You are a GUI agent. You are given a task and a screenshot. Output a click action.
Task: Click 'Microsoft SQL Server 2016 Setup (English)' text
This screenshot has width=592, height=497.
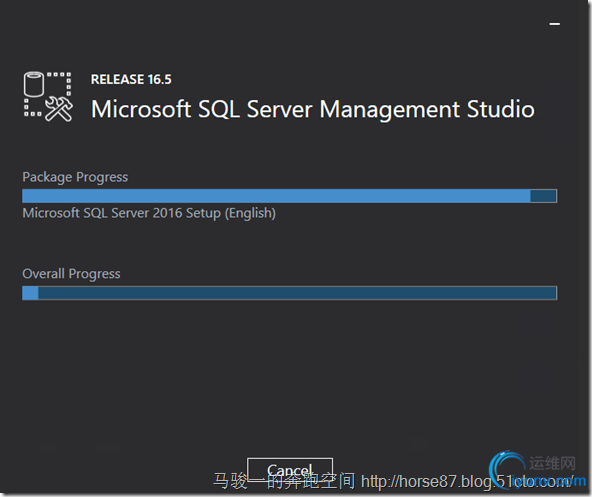click(149, 213)
